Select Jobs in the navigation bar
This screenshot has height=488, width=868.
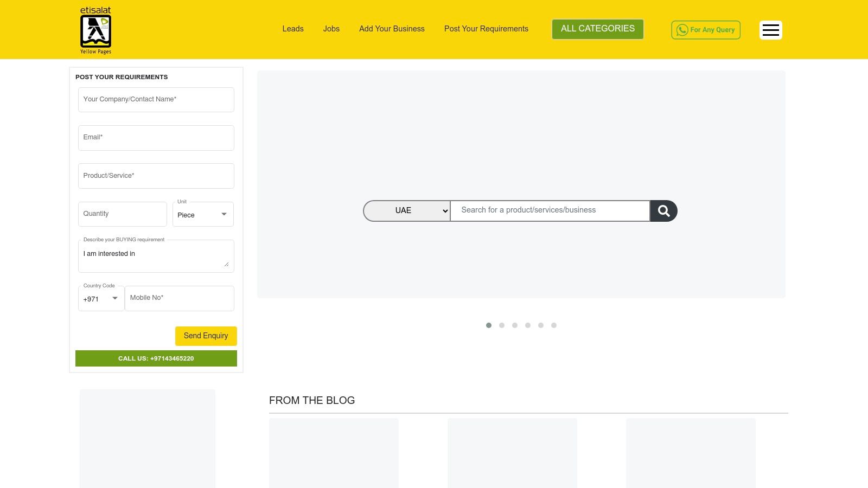(x=331, y=29)
